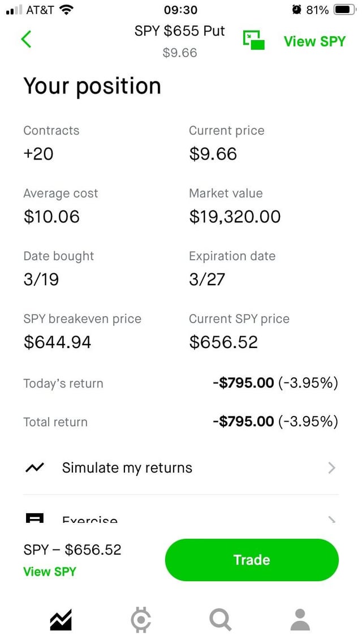Tap the alarm clock status icon
This screenshot has width=362, height=644.
pyautogui.click(x=297, y=10)
